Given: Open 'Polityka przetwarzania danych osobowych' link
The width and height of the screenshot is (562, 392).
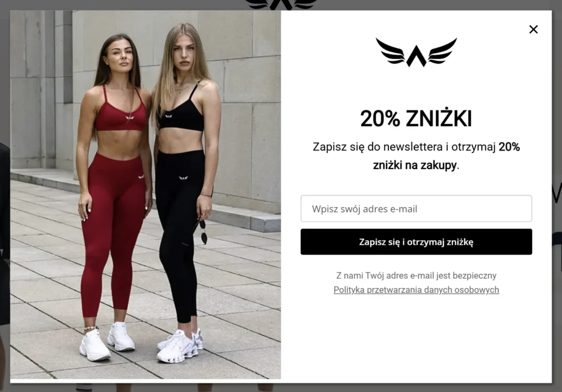Looking at the screenshot, I should coord(416,290).
